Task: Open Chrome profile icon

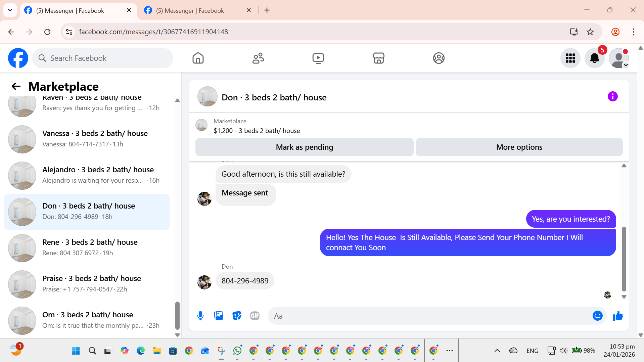Action: 615,32
